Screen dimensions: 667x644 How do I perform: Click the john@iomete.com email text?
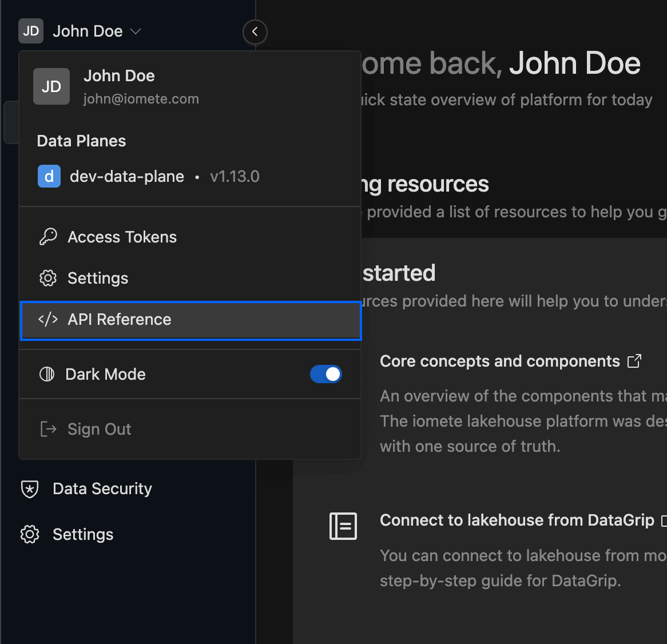(x=141, y=99)
